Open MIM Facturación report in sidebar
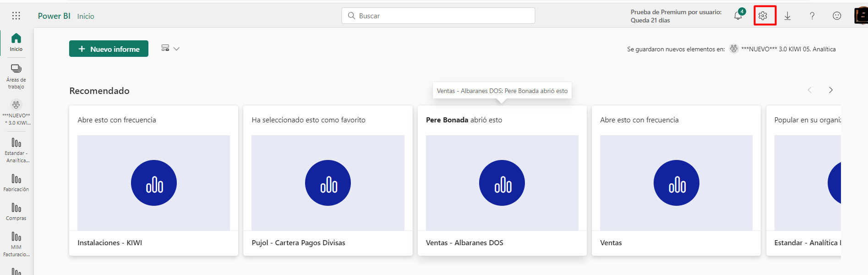This screenshot has height=275, width=868. pos(16,244)
